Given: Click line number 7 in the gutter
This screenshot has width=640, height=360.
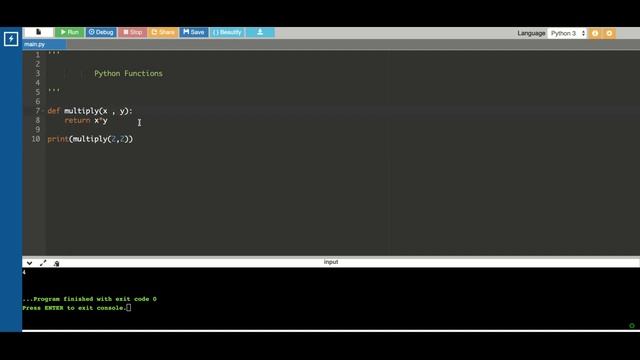Looking at the screenshot, I should [38, 111].
